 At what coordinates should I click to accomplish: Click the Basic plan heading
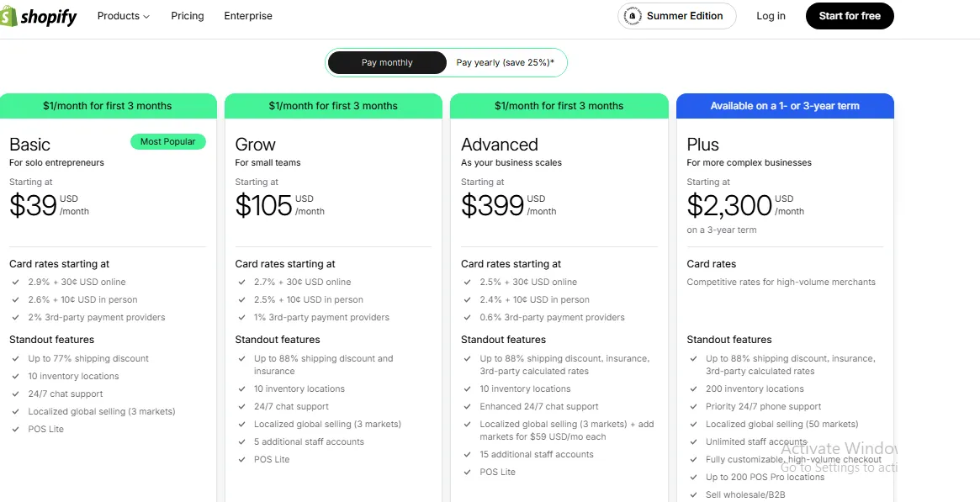29,145
